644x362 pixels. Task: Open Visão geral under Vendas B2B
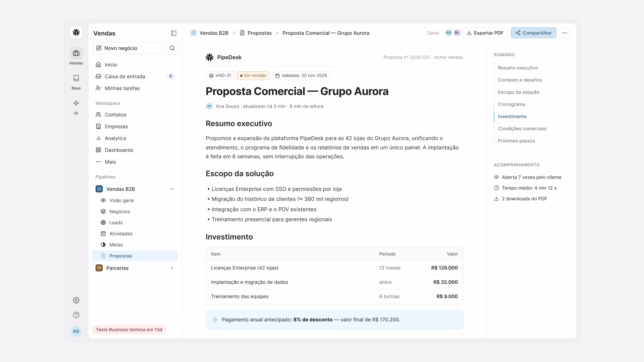click(135, 200)
